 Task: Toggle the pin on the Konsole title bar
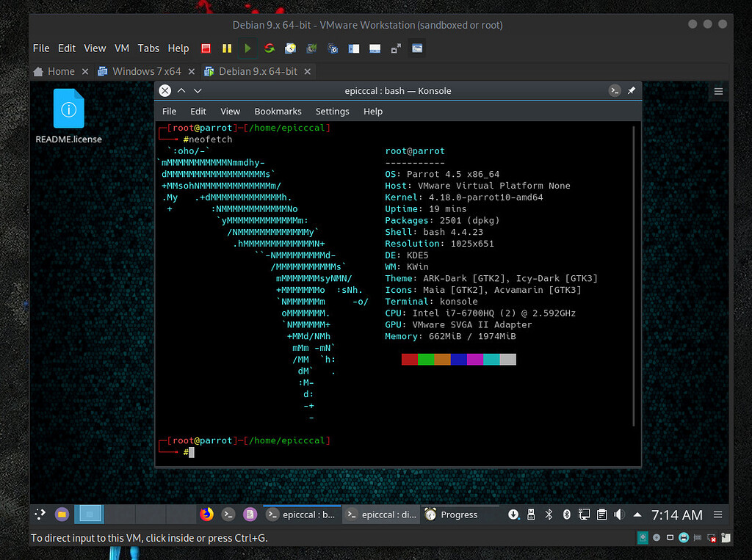click(x=631, y=91)
